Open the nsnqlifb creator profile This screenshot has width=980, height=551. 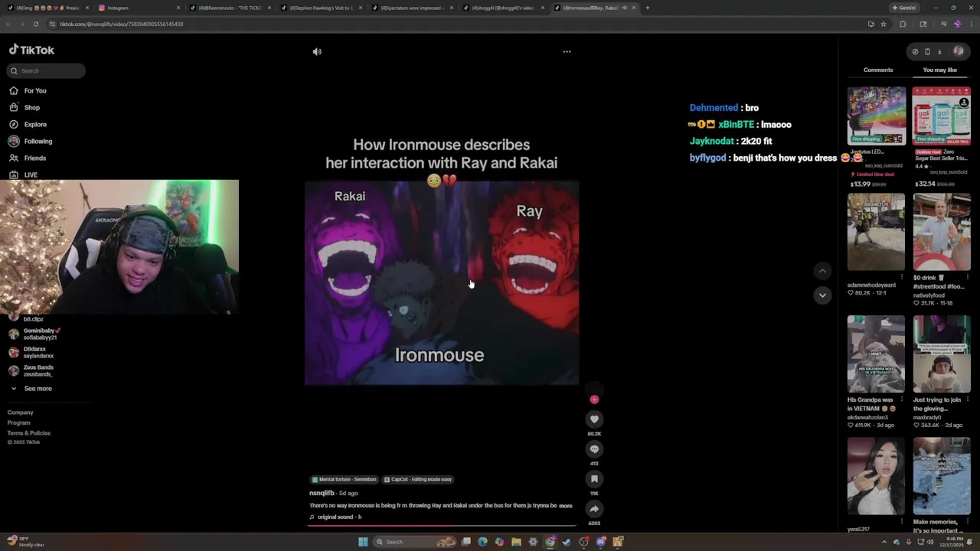click(322, 493)
